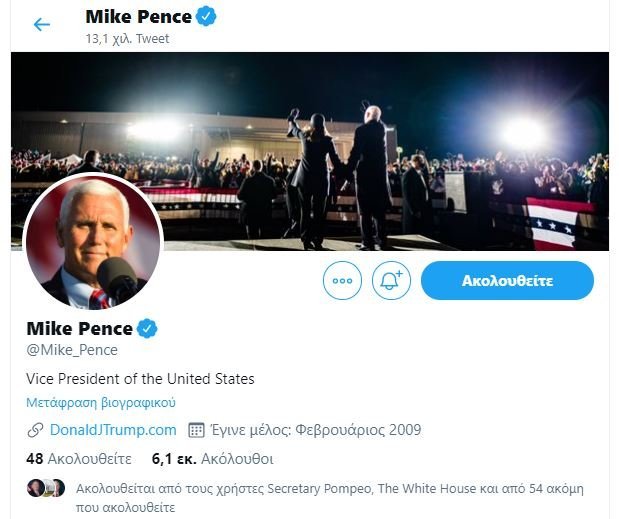Click the Έγινε μέλος Φεβρουάριος 2009 text

tap(316, 430)
